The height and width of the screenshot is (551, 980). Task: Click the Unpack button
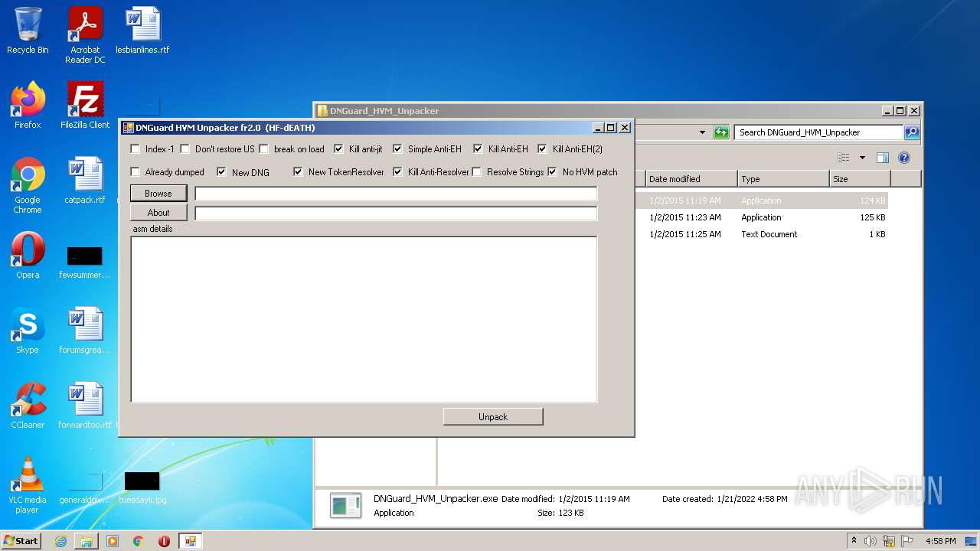[x=493, y=417]
